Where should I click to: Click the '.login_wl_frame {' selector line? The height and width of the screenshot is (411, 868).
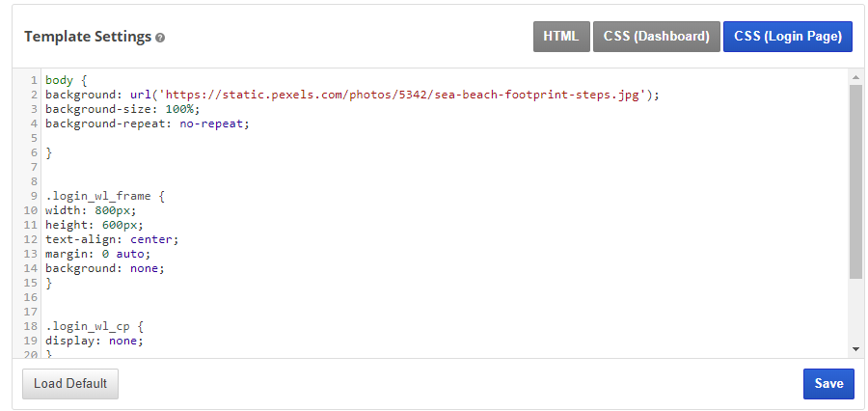(105, 196)
